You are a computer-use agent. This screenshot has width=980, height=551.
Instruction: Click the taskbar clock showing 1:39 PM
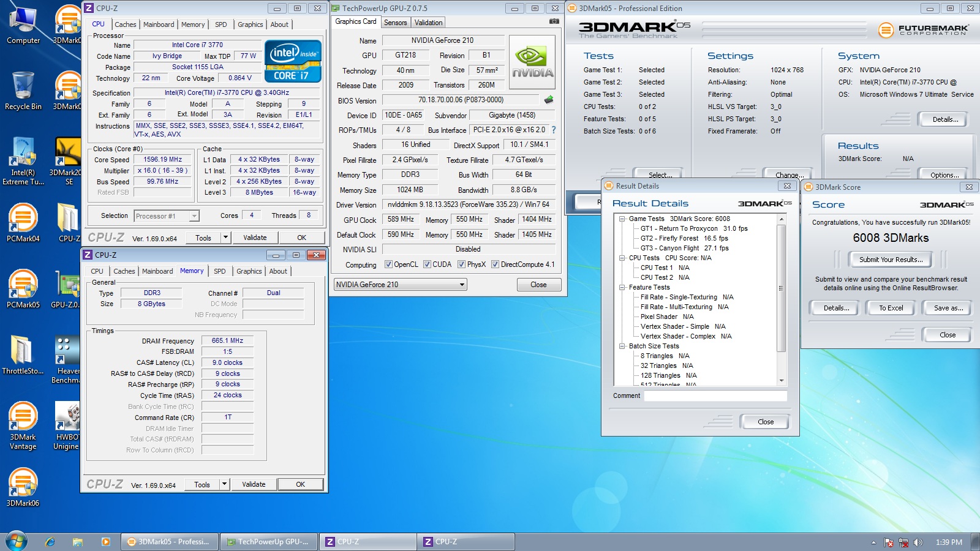click(949, 542)
